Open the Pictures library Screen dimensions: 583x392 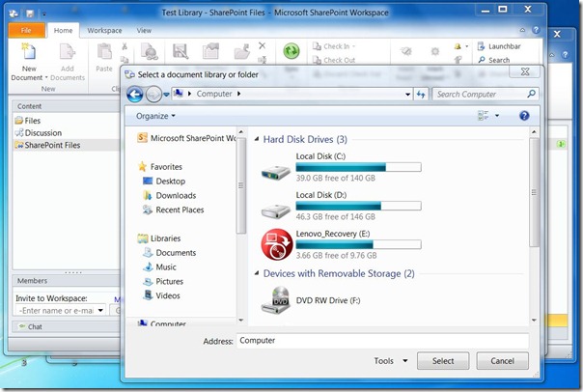pos(163,281)
